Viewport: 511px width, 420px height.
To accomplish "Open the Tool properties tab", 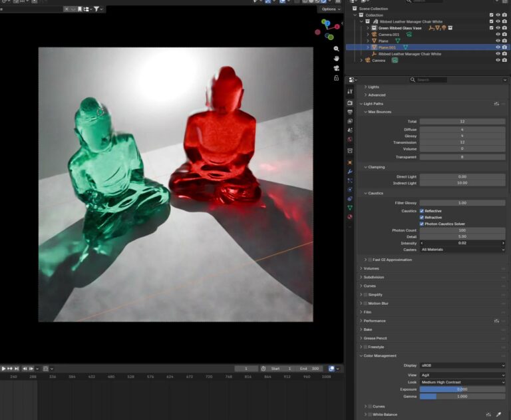I will [350, 92].
